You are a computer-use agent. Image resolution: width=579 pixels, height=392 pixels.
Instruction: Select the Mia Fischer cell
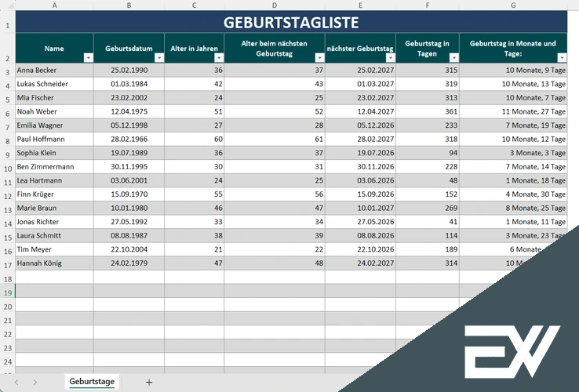[x=55, y=98]
